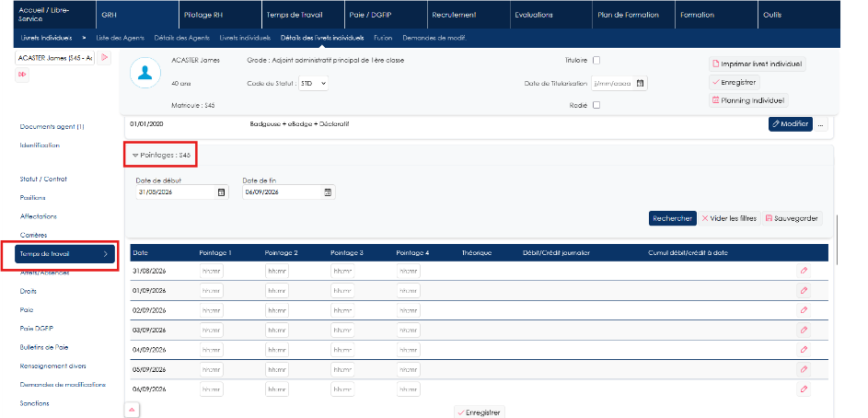The height and width of the screenshot is (418, 868).
Task: Open the Temps de Travail top menu
Action: point(302,15)
